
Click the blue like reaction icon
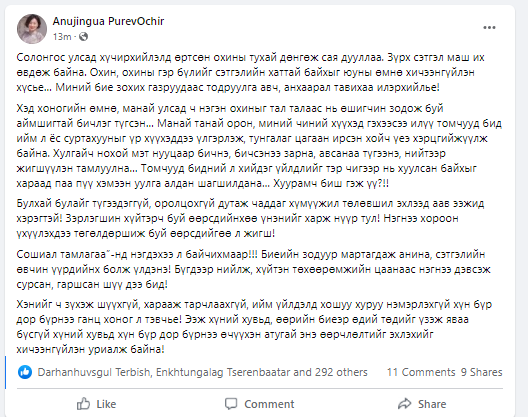(x=25, y=372)
